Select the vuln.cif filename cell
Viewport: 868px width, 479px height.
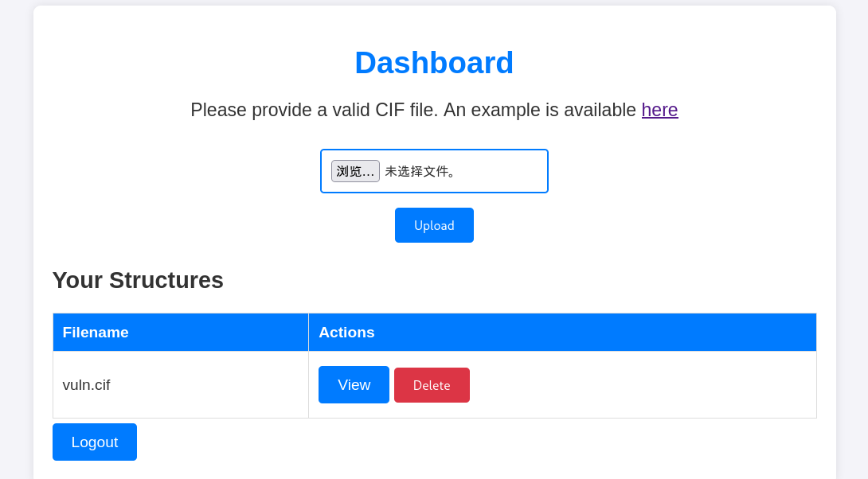[x=87, y=385]
